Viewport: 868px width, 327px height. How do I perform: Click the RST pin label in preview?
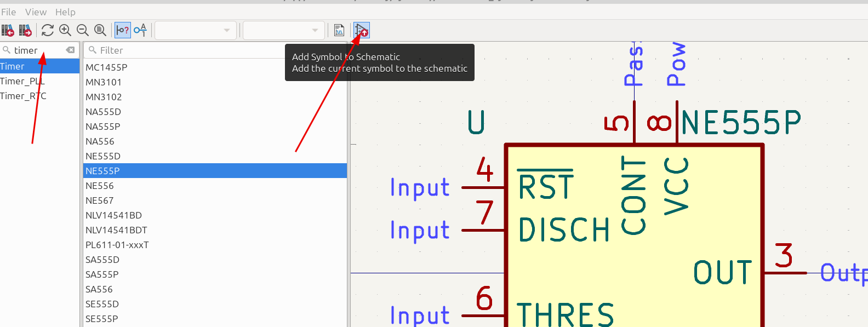click(546, 185)
